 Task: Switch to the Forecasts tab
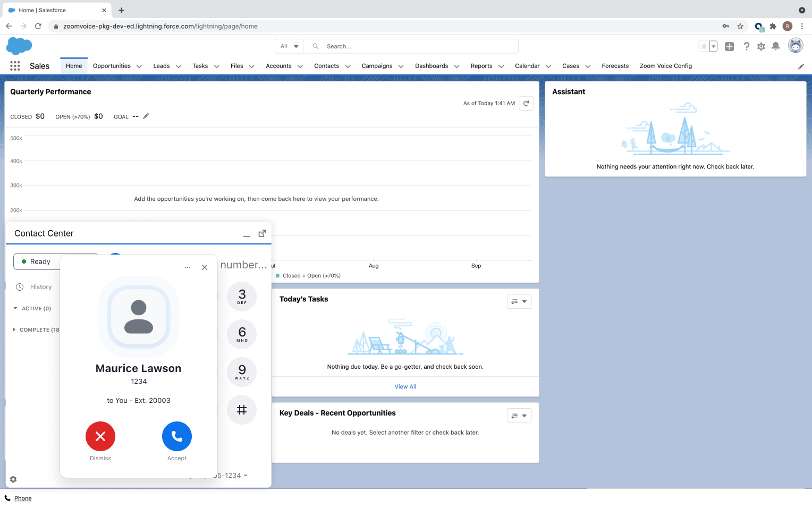tap(615, 66)
